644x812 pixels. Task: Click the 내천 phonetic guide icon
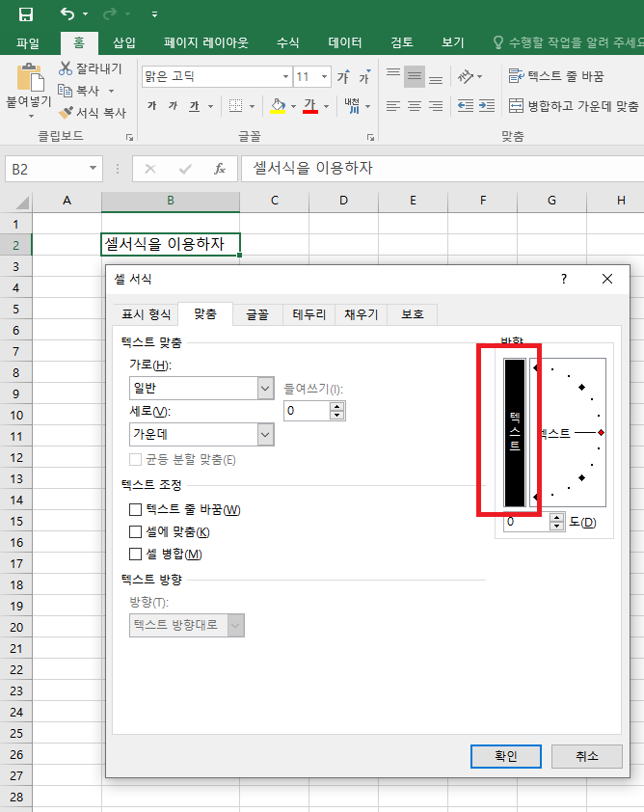click(x=352, y=106)
